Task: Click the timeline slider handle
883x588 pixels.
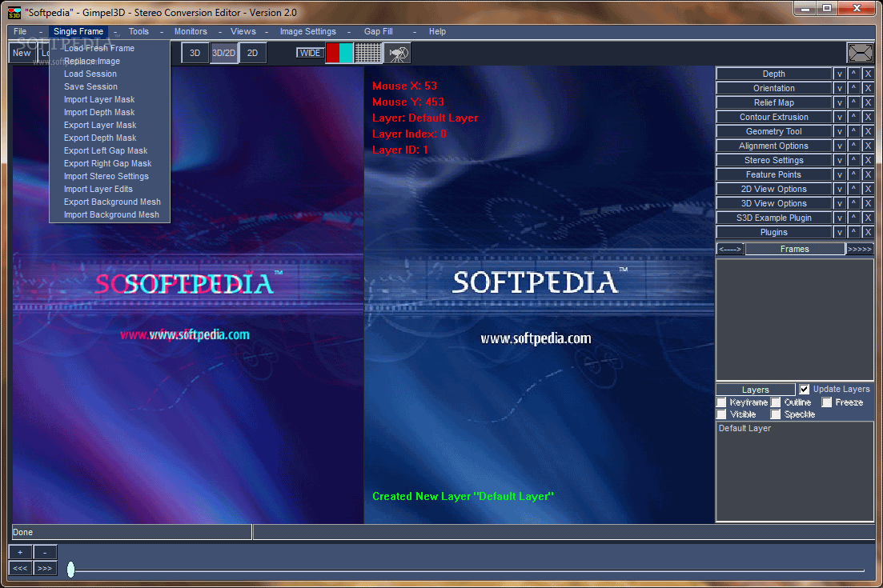Action: click(70, 570)
